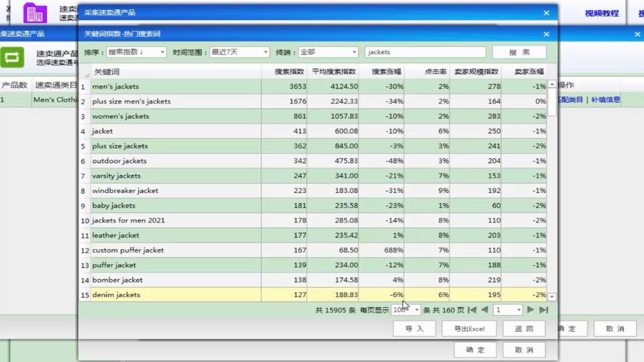Select the "custom puffer jacket" row
Screen dimensions: 644x362
[x=313, y=250]
